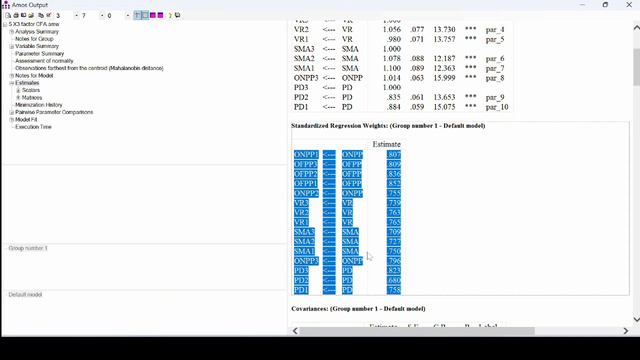The image size is (640, 360).
Task: Select Default model in the models pane
Action: tap(25, 295)
